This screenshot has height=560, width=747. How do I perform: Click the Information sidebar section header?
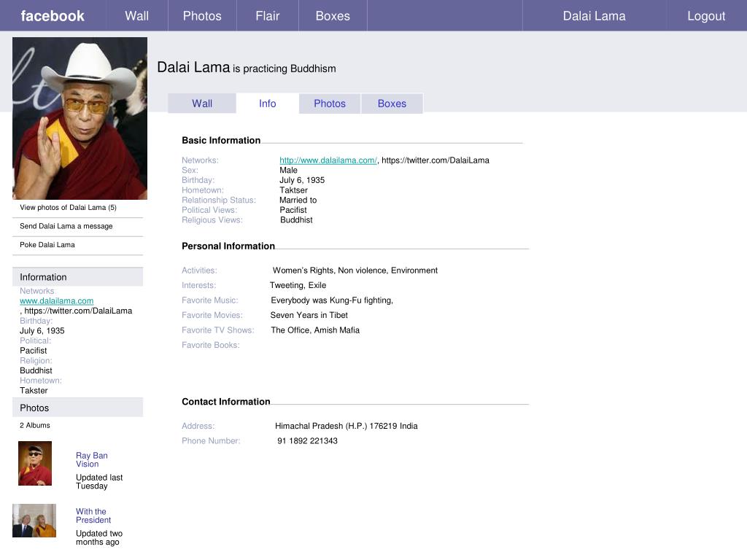(77, 276)
